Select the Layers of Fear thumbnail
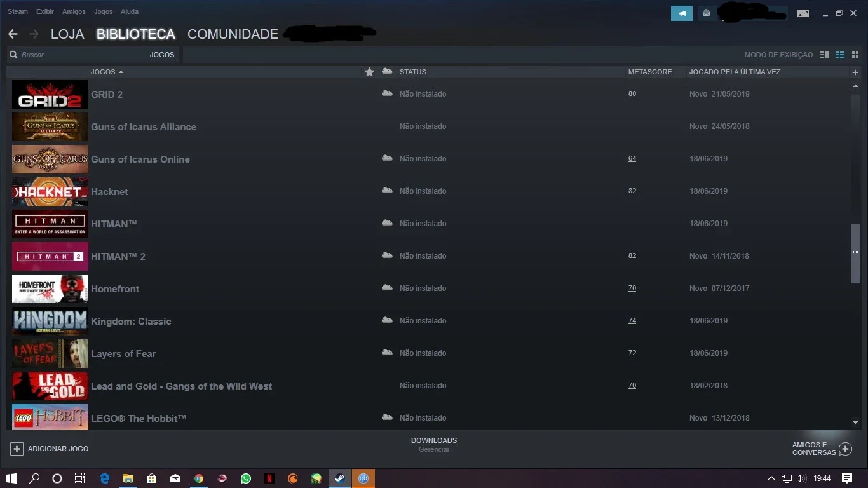Screen dimensions: 868x488 pyautogui.click(x=50, y=354)
